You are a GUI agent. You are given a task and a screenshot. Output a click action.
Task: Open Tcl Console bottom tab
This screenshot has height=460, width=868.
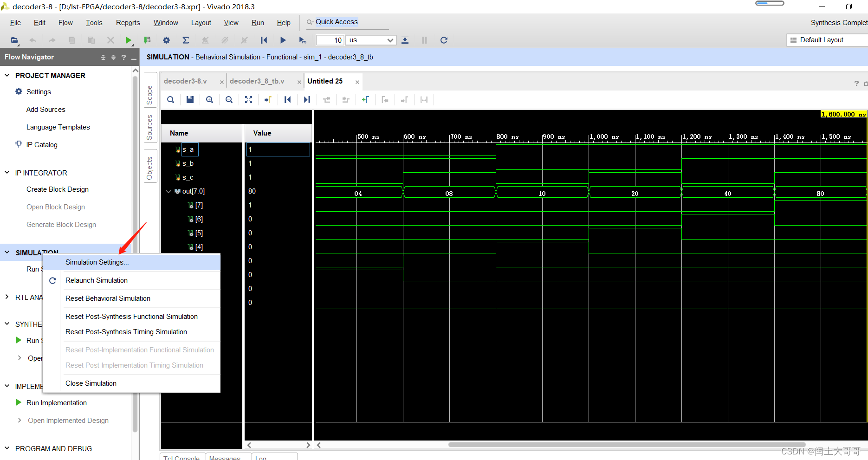181,458
